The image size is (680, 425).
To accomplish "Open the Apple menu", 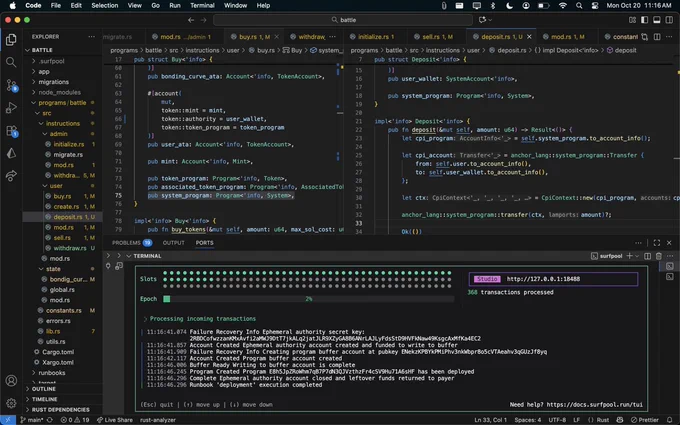I will [13, 6].
